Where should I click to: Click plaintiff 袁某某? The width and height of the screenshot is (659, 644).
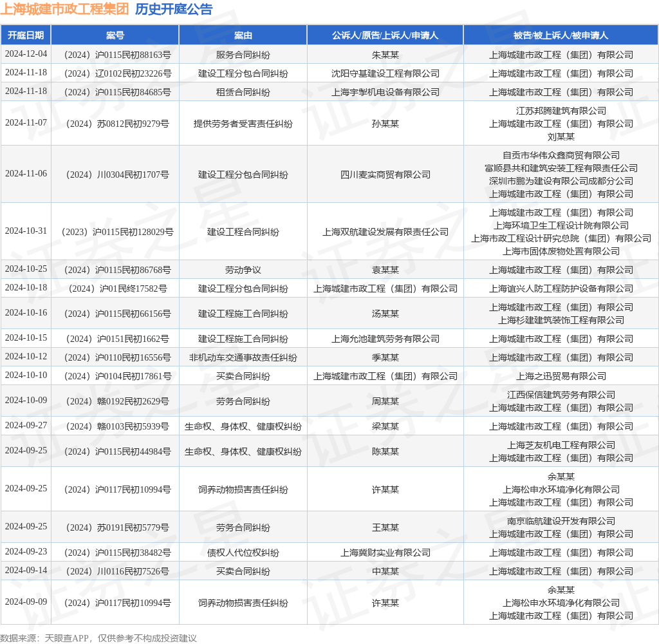coord(385,270)
